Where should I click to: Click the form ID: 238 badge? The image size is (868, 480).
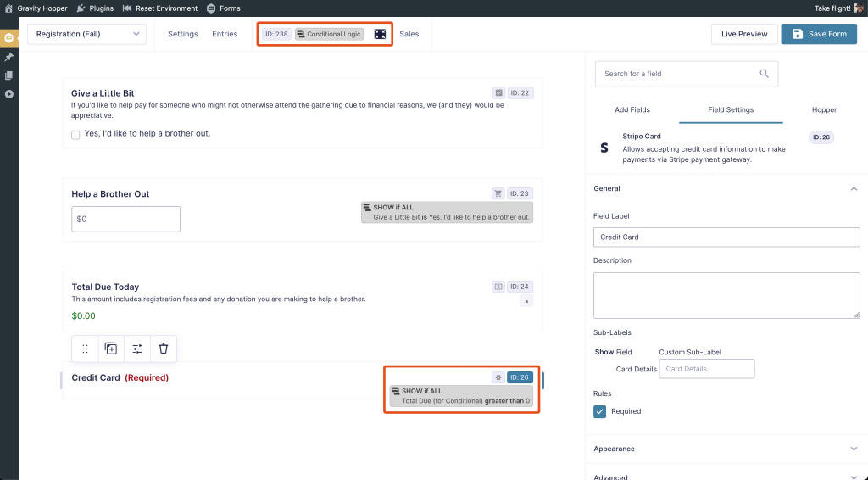276,34
